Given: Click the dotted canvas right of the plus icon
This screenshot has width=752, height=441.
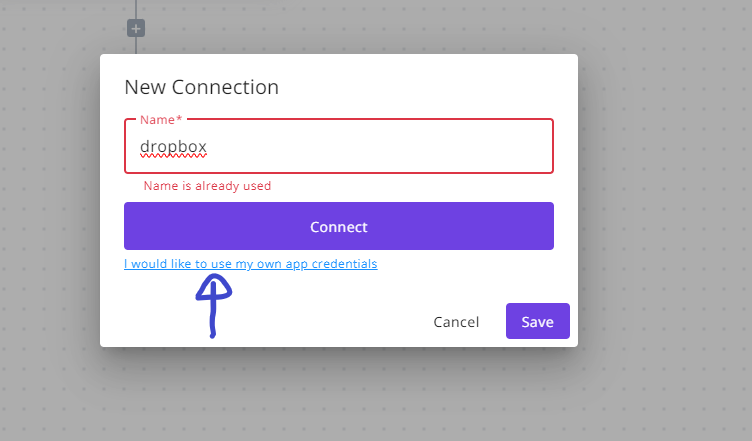Looking at the screenshot, I should click(336, 28).
